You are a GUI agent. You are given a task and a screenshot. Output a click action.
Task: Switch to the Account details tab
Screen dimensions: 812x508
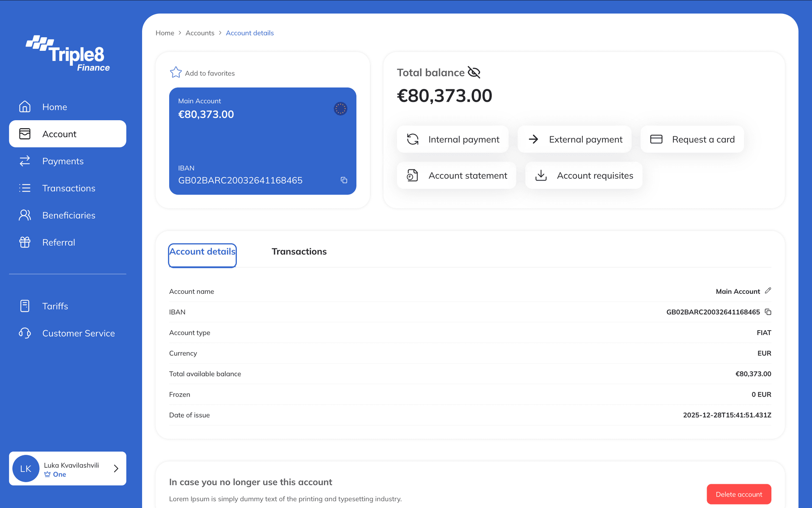point(202,255)
